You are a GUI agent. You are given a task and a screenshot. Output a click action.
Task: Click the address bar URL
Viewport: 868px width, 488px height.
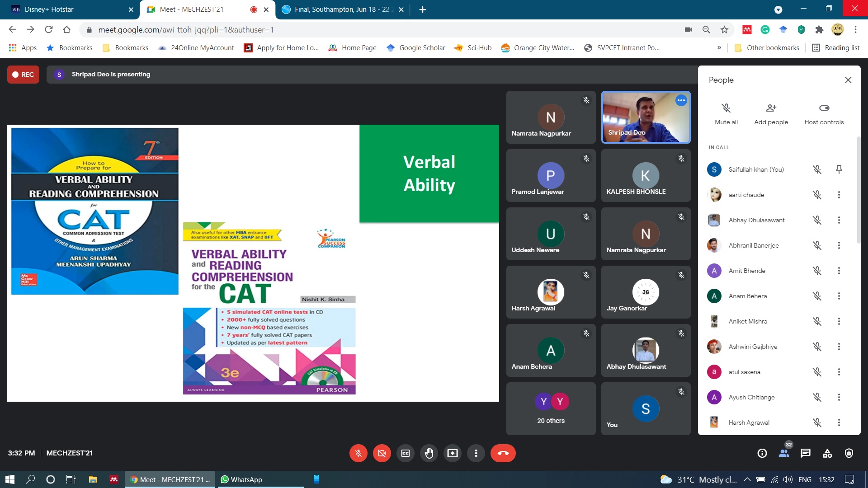coord(186,30)
